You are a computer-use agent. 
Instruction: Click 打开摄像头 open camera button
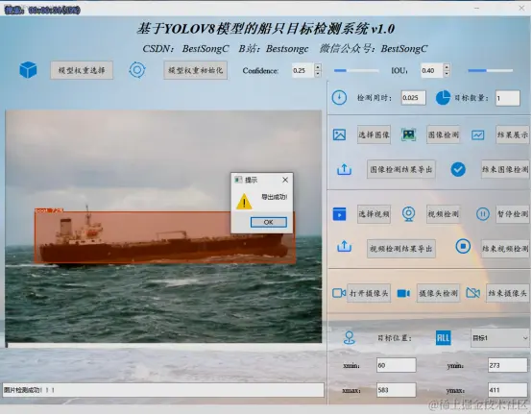pos(369,293)
